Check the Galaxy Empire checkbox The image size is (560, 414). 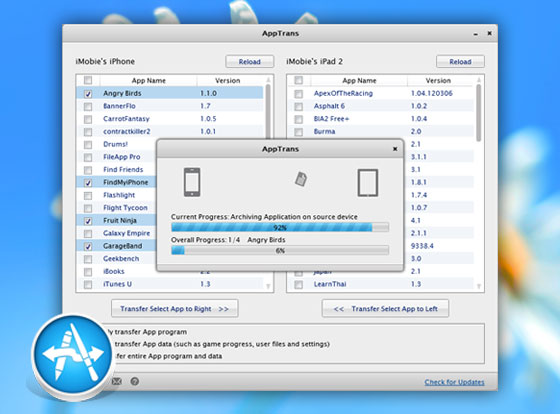pos(88,234)
